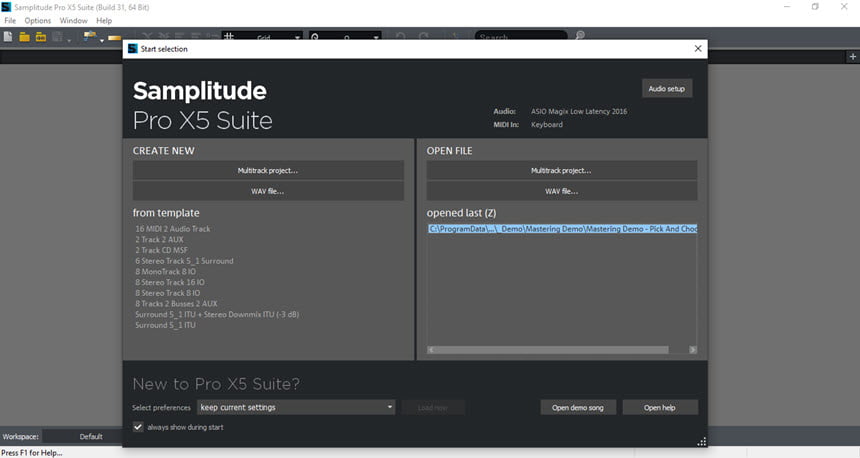Select template '8 Tracks 2 Busses 2 AUX'
This screenshot has width=860, height=458.
[177, 304]
